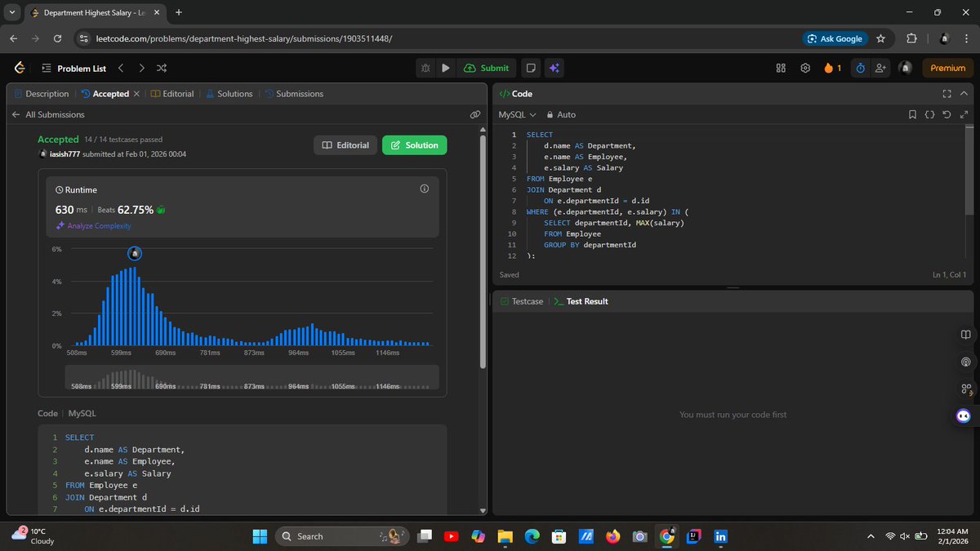
Task: Open LinkedIn from the taskbar
Action: pyautogui.click(x=720, y=536)
